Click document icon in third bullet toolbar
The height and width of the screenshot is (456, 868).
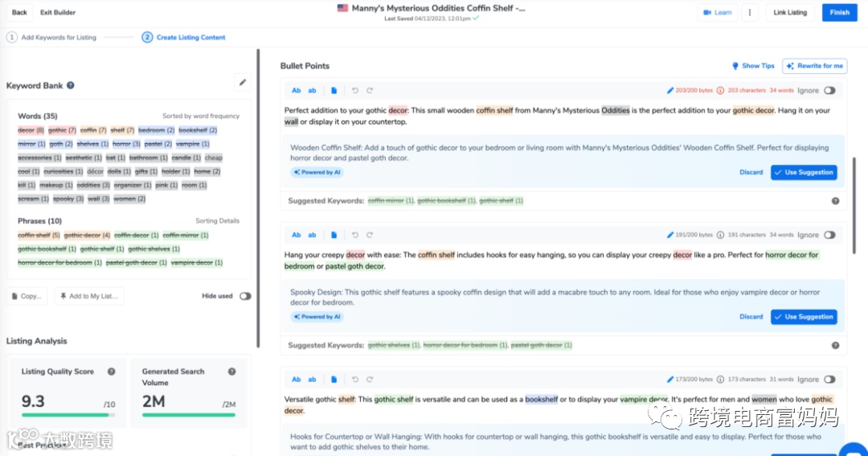pyautogui.click(x=334, y=380)
